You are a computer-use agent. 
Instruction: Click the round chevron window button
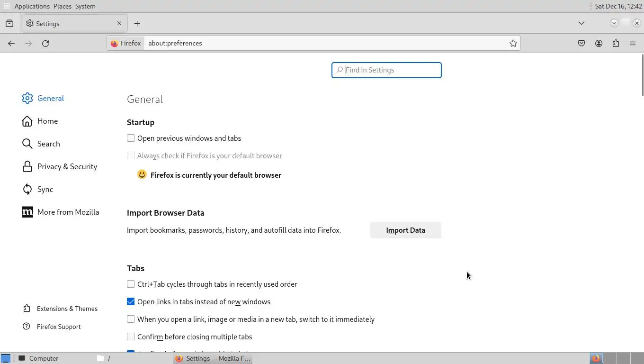pyautogui.click(x=614, y=23)
